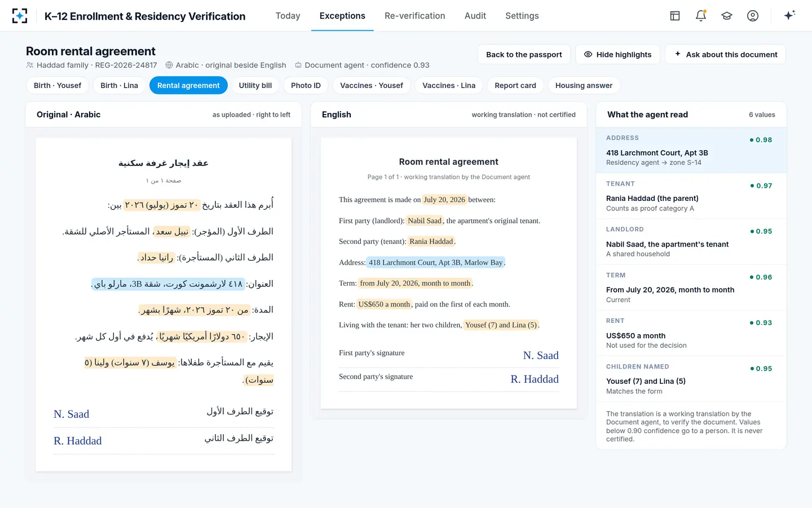Click the app logo icon
812x508 pixels.
point(20,16)
